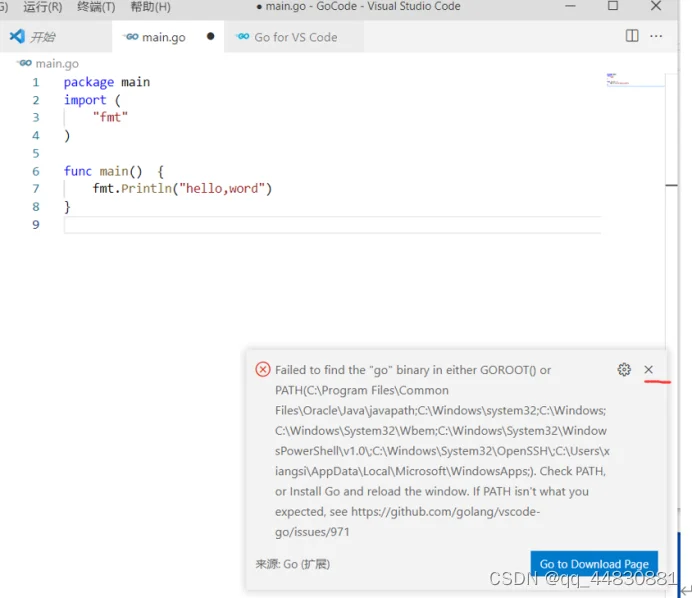Click Go to Download Page button
Image resolution: width=693 pixels, height=598 pixels.
point(594,564)
